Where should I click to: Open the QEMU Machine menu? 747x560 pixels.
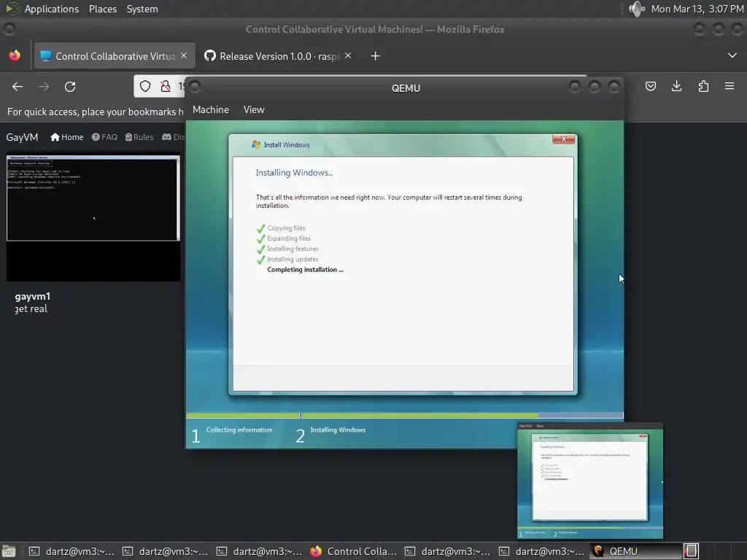[x=211, y=109]
